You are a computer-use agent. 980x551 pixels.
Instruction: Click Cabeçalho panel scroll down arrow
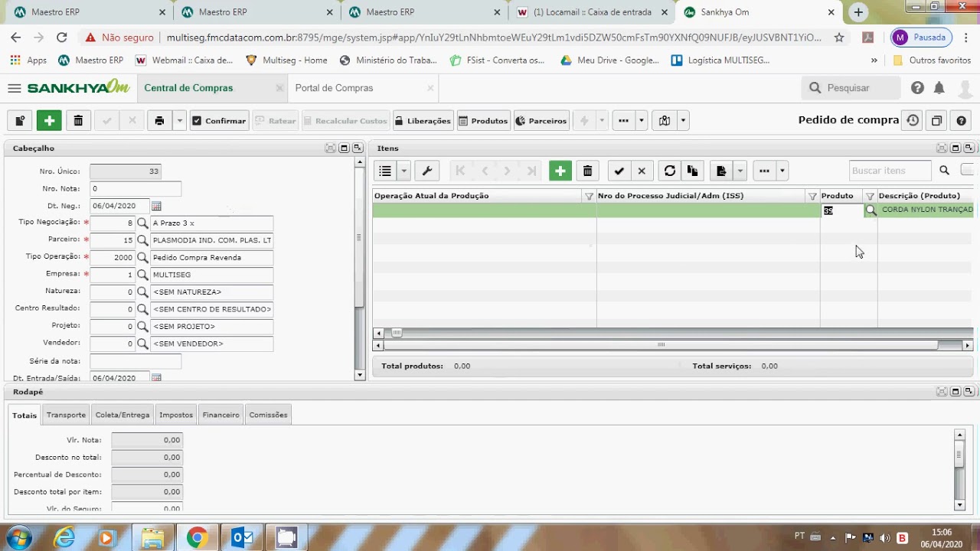(x=360, y=375)
